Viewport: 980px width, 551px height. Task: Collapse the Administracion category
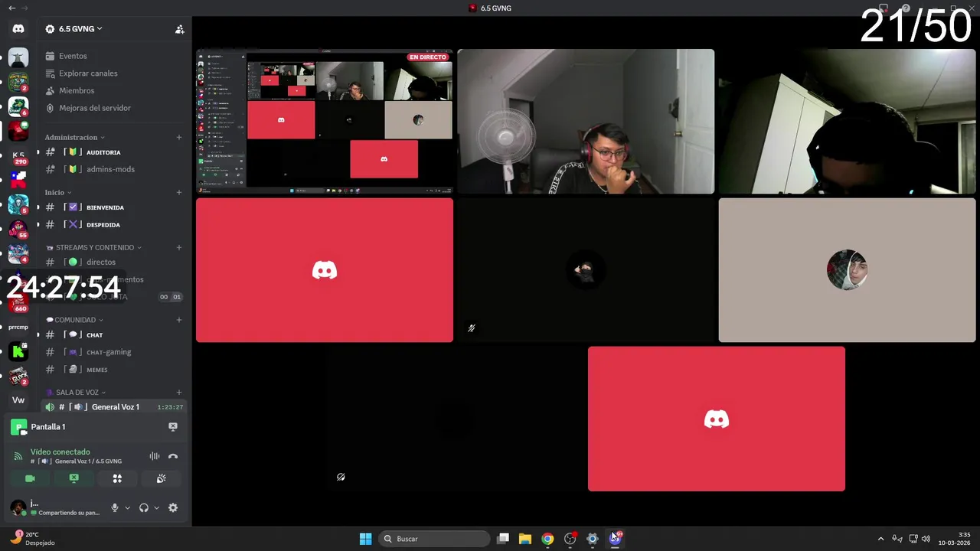(x=73, y=137)
